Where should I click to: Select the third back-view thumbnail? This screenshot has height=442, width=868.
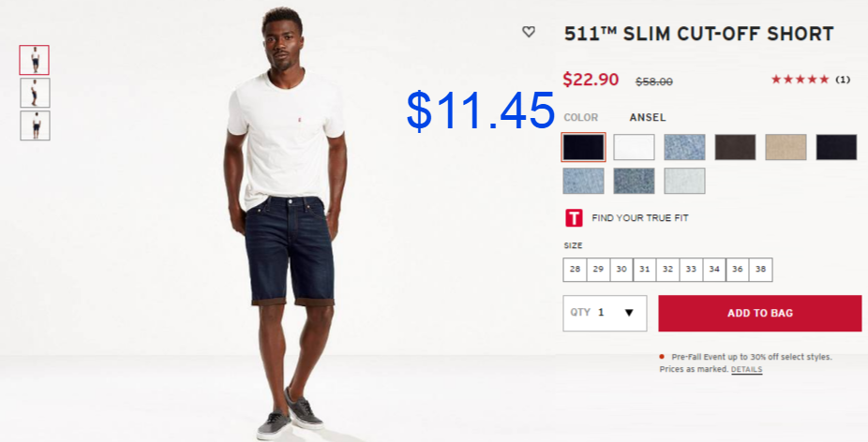point(35,125)
